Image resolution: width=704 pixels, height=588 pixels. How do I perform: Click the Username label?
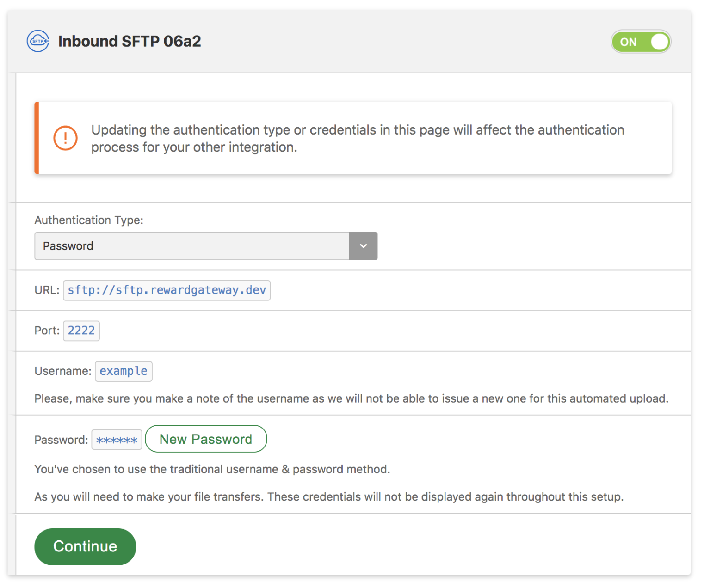tap(63, 371)
